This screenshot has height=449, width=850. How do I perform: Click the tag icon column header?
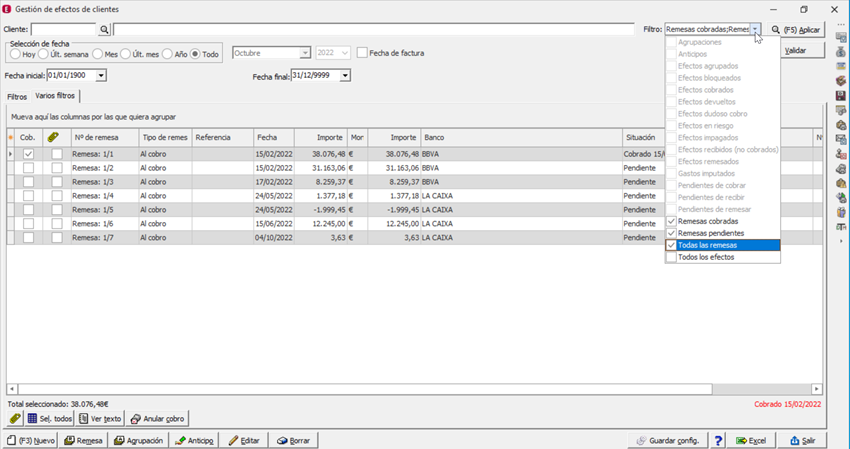point(53,138)
